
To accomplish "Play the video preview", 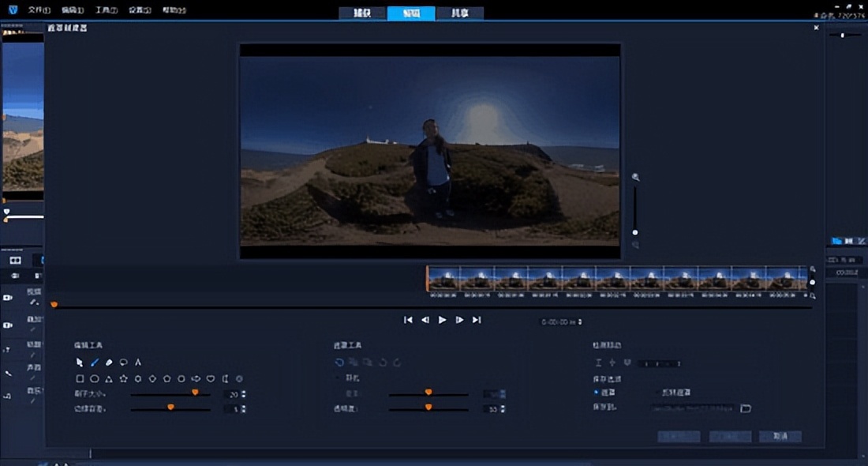I will coord(443,320).
